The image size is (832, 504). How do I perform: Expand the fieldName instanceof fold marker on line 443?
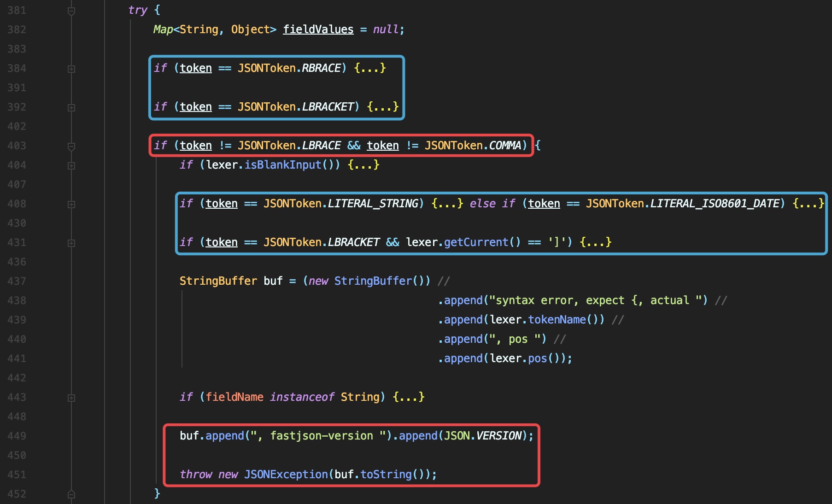tap(71, 398)
